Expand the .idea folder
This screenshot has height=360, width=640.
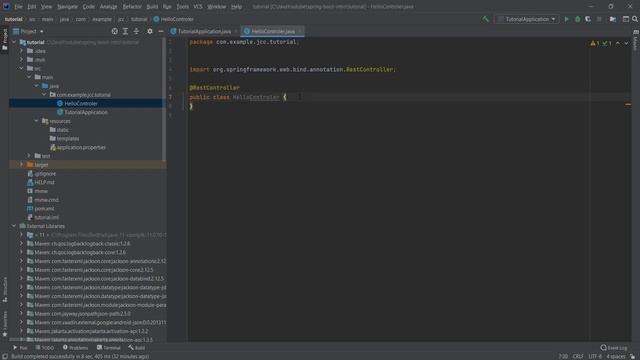pos(22,51)
